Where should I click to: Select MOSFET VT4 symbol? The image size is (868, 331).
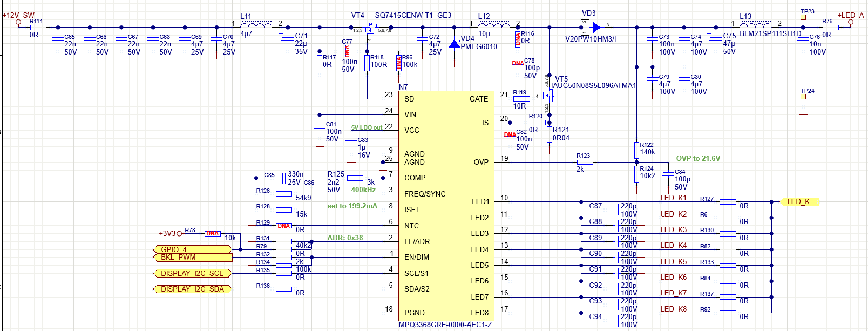(x=370, y=28)
